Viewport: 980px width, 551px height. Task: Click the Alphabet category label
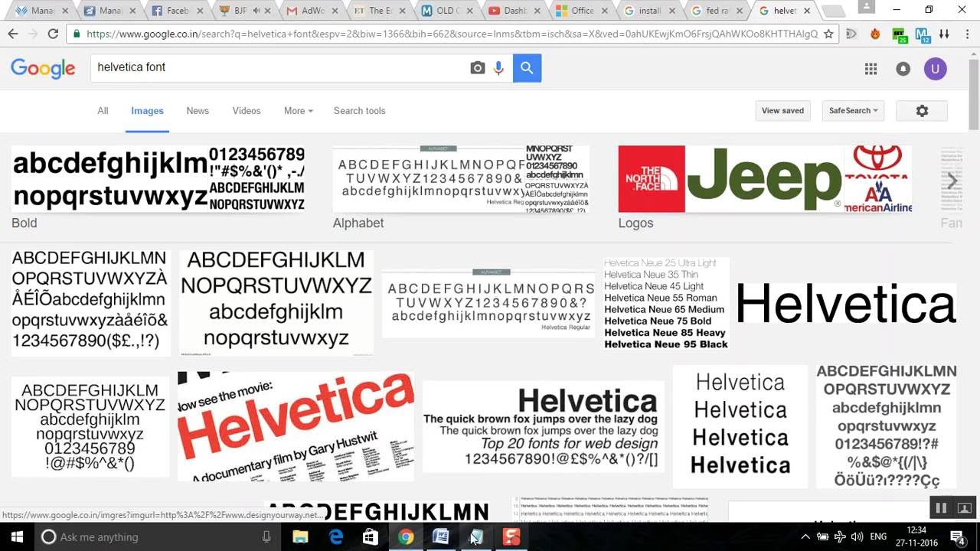pos(358,223)
